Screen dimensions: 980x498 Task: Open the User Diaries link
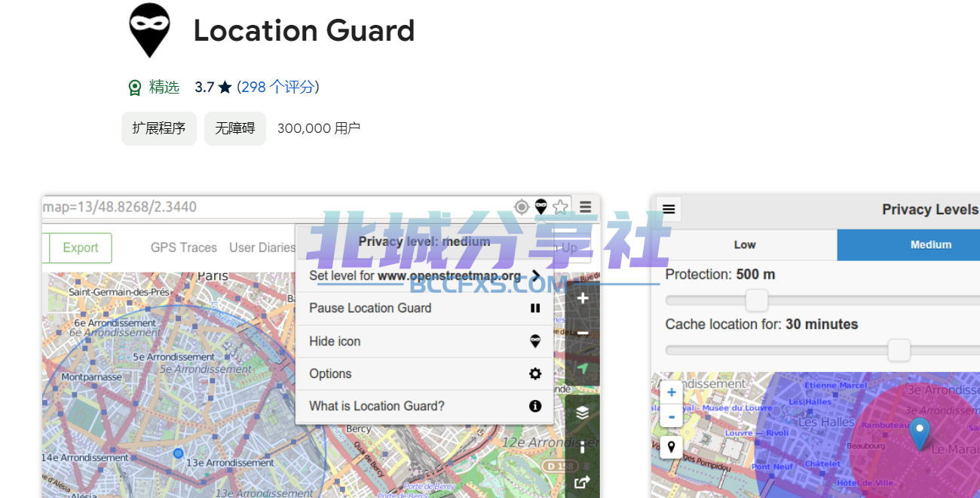262,247
